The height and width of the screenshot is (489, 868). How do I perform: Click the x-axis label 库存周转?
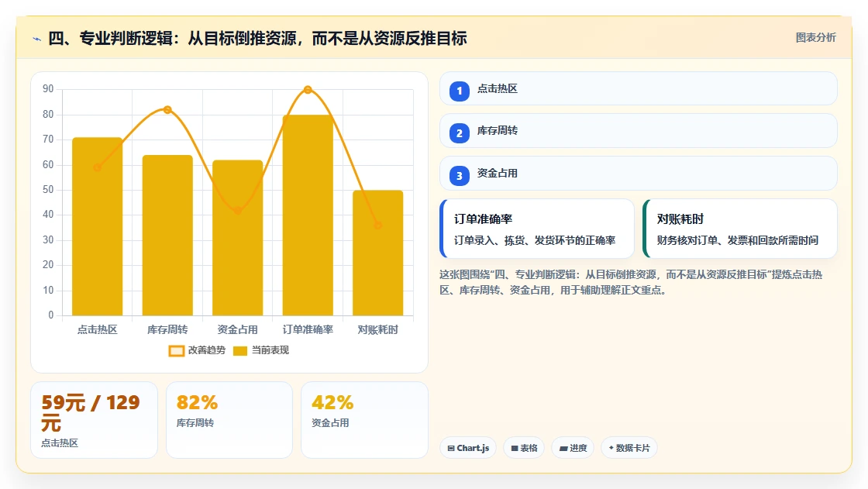167,329
